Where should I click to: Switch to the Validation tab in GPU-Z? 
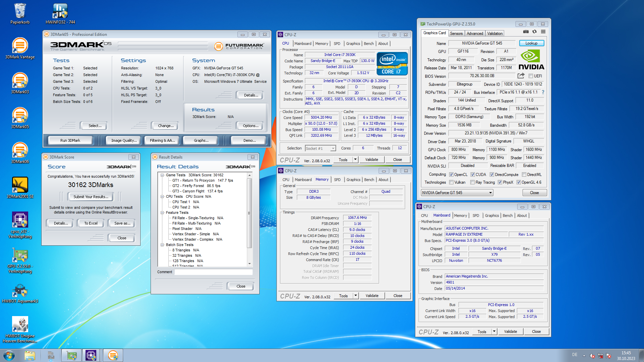[495, 34]
